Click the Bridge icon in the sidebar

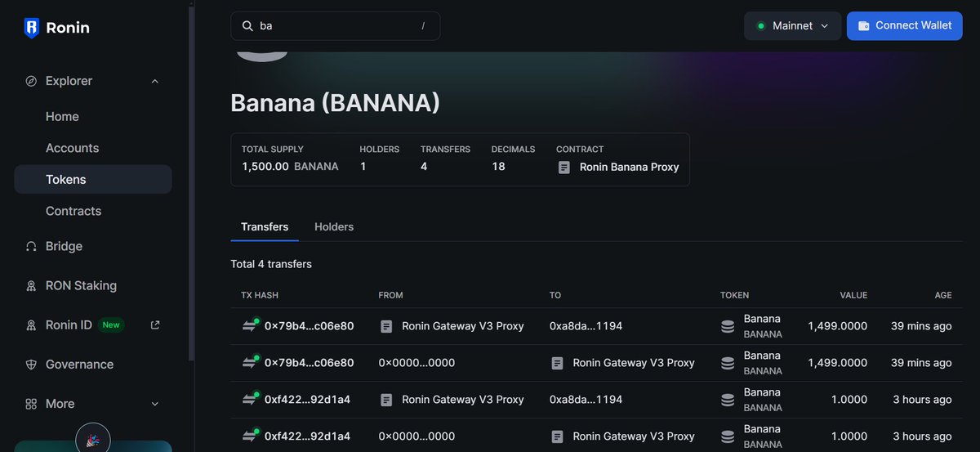click(31, 246)
